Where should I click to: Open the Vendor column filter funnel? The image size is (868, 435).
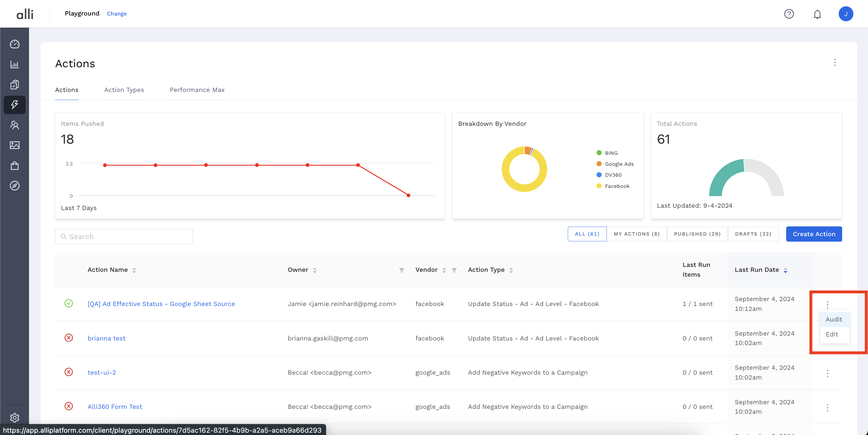(x=454, y=270)
